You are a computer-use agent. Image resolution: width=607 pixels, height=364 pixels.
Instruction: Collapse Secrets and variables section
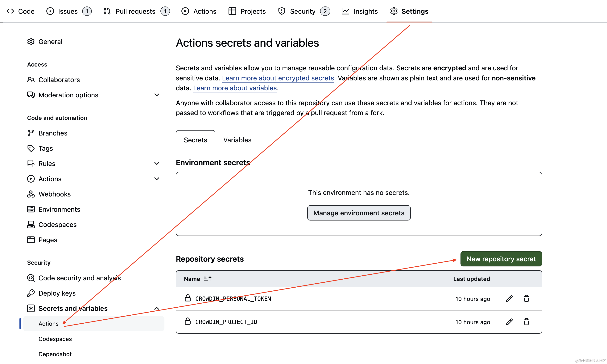[157, 308]
